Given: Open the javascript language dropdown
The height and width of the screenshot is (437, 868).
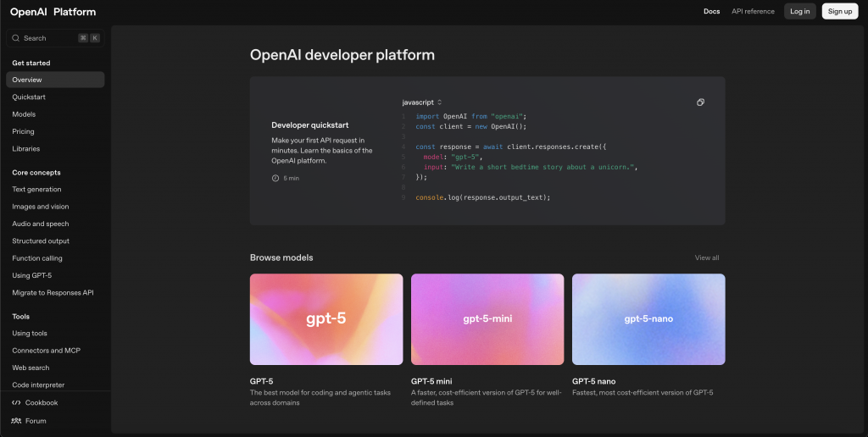Looking at the screenshot, I should [422, 102].
